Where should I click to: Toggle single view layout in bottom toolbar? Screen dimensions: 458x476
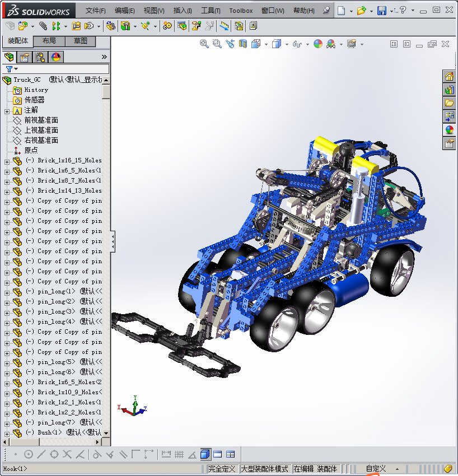(218, 455)
